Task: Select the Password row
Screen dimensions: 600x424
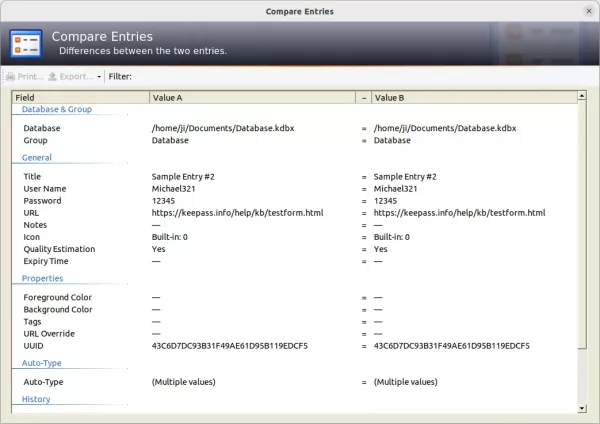Action: coord(295,201)
